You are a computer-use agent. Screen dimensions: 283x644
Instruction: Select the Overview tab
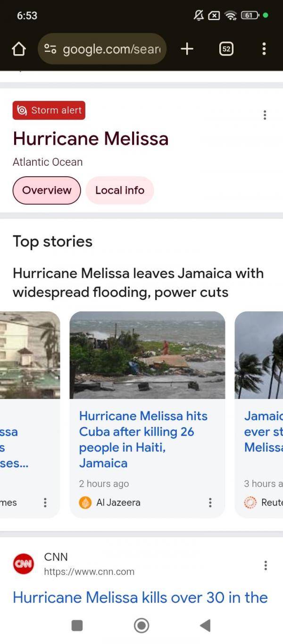click(x=47, y=190)
